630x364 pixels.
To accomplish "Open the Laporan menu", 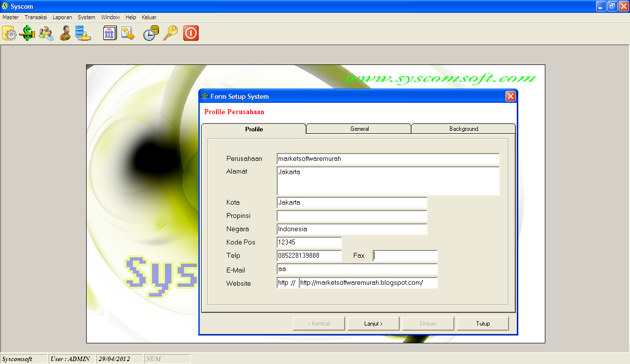I will pyautogui.click(x=62, y=17).
